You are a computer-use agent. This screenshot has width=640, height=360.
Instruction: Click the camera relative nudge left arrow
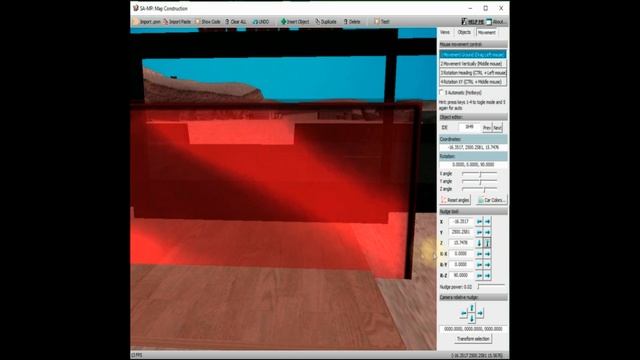(464, 313)
